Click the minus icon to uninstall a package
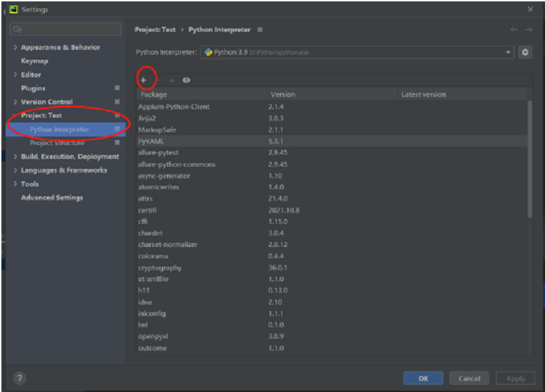This screenshot has height=392, width=545. (158, 80)
